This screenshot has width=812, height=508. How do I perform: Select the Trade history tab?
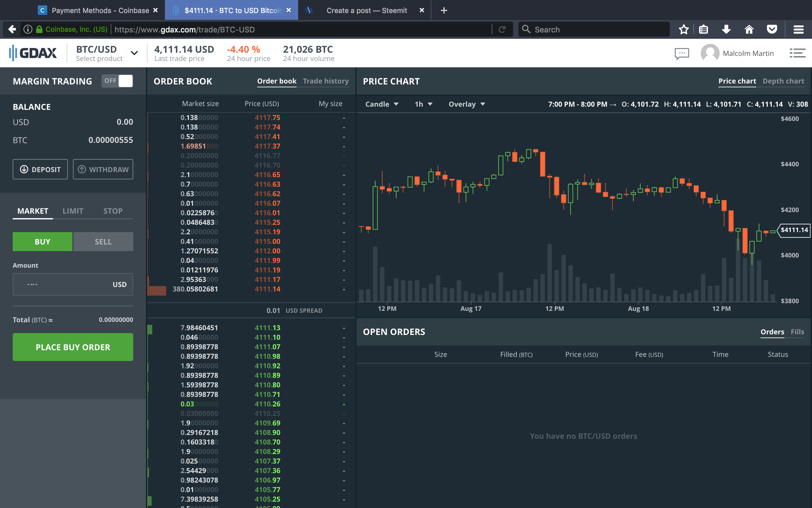tap(326, 81)
